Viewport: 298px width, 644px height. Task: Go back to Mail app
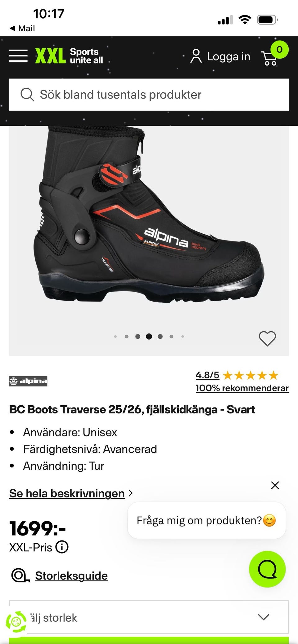pyautogui.click(x=22, y=28)
